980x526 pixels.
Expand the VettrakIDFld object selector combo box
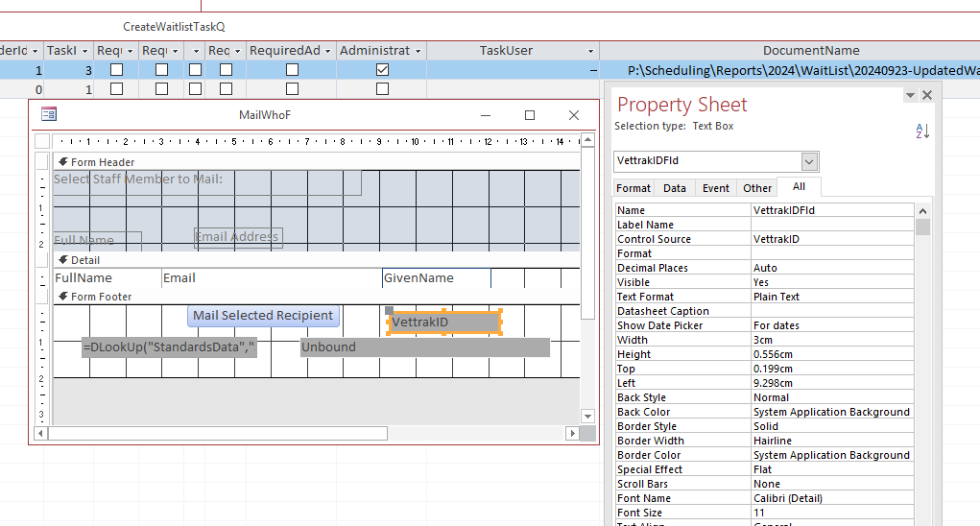pyautogui.click(x=809, y=162)
